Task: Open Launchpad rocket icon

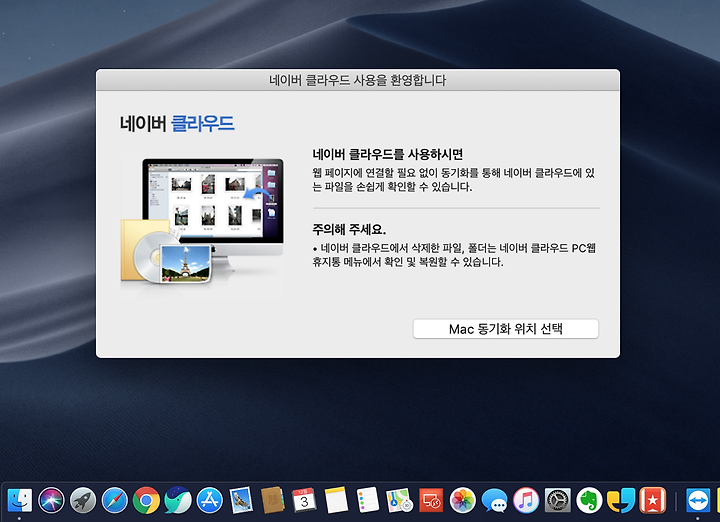Action: click(83, 500)
